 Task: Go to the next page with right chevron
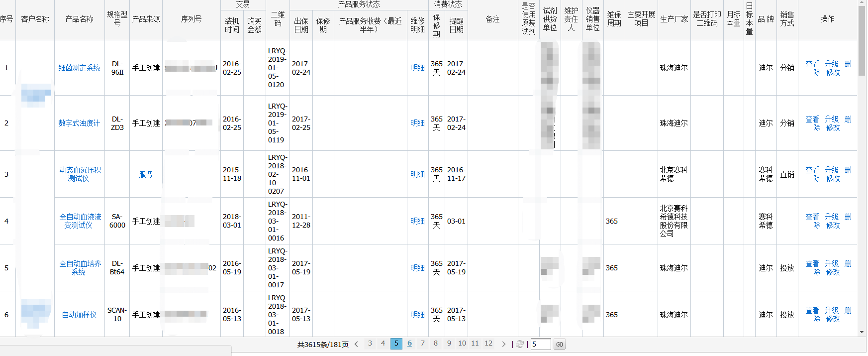[503, 344]
